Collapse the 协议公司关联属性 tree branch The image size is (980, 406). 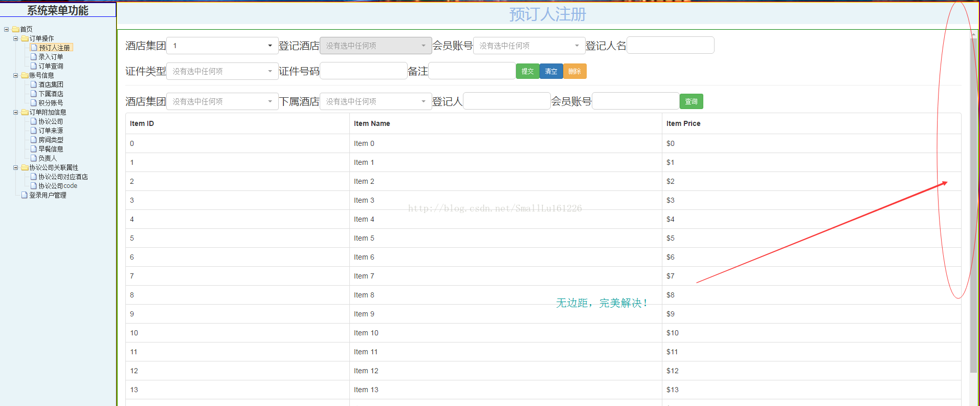pyautogui.click(x=15, y=167)
